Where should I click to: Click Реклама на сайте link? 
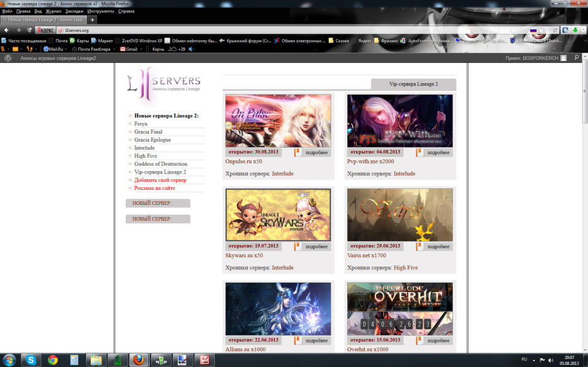tap(155, 188)
